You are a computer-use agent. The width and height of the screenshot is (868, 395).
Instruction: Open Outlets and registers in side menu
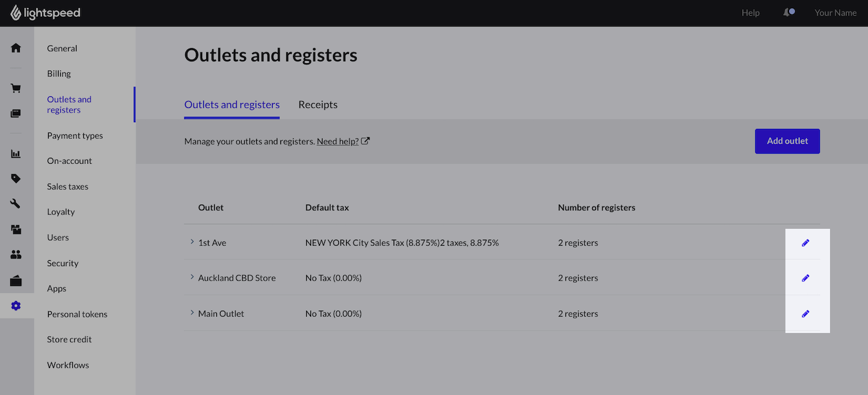[x=69, y=105]
